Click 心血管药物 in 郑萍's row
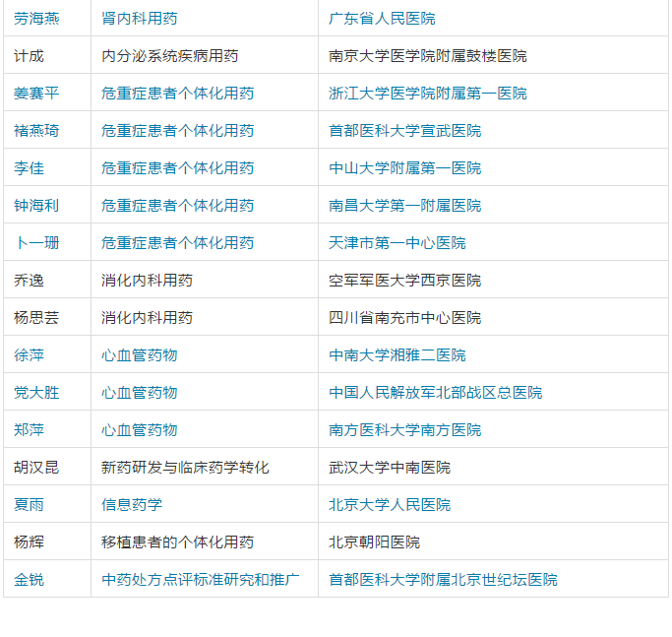 140,429
